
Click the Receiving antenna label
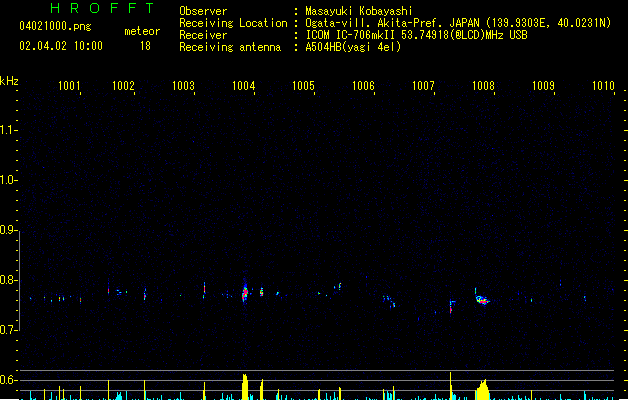(230, 47)
